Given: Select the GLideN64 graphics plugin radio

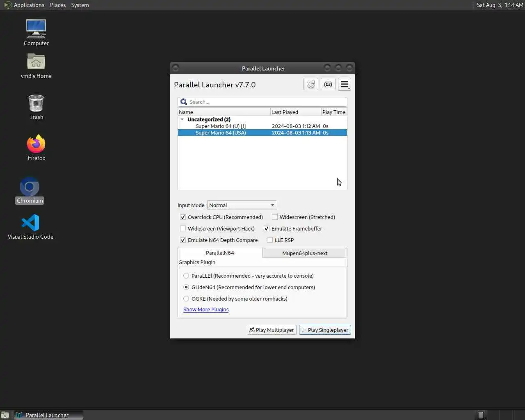Looking at the screenshot, I should pyautogui.click(x=186, y=287).
